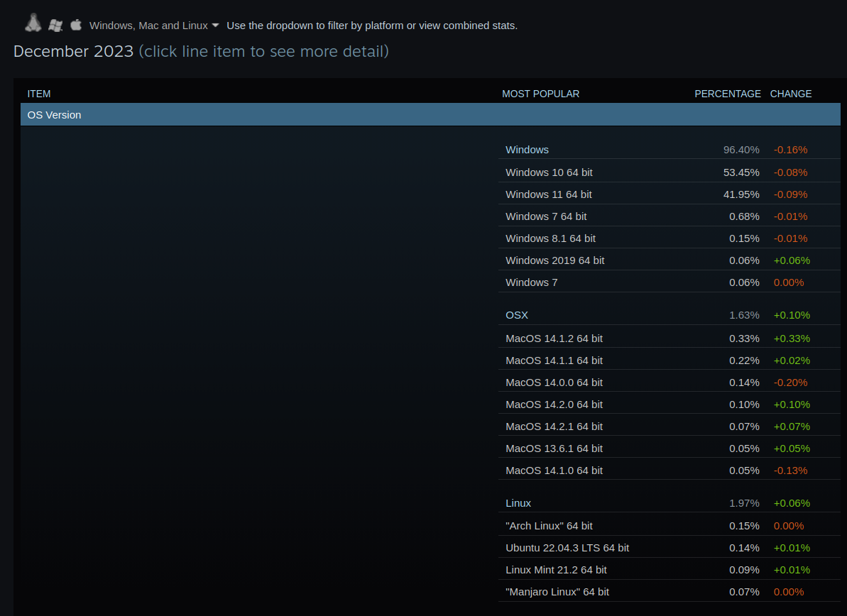Select the MOST POPULAR column header

[x=541, y=94]
